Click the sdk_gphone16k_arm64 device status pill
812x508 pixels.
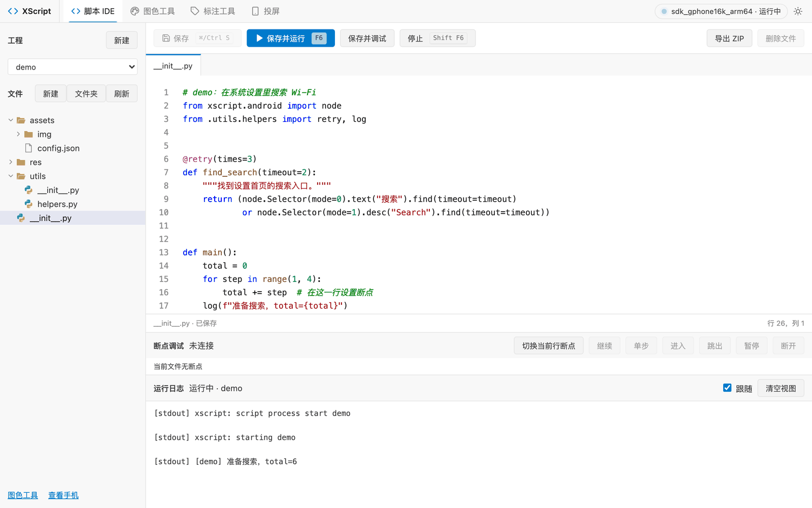(x=721, y=11)
